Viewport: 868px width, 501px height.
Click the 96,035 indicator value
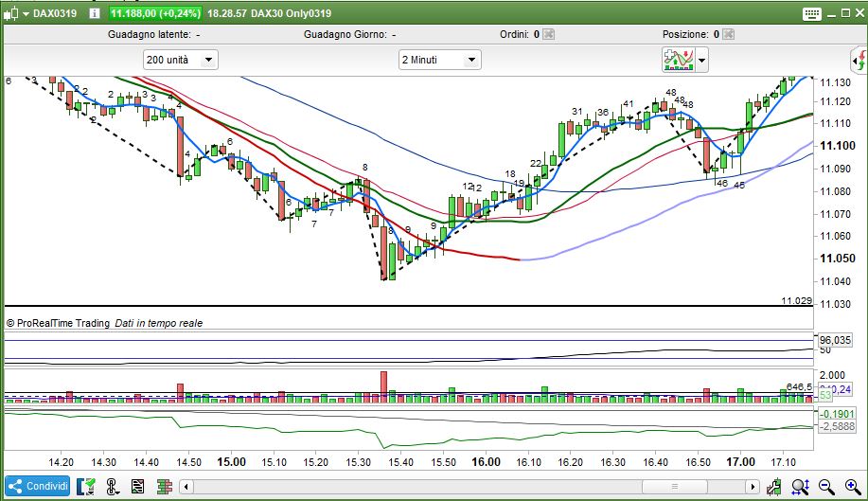pyautogui.click(x=835, y=340)
